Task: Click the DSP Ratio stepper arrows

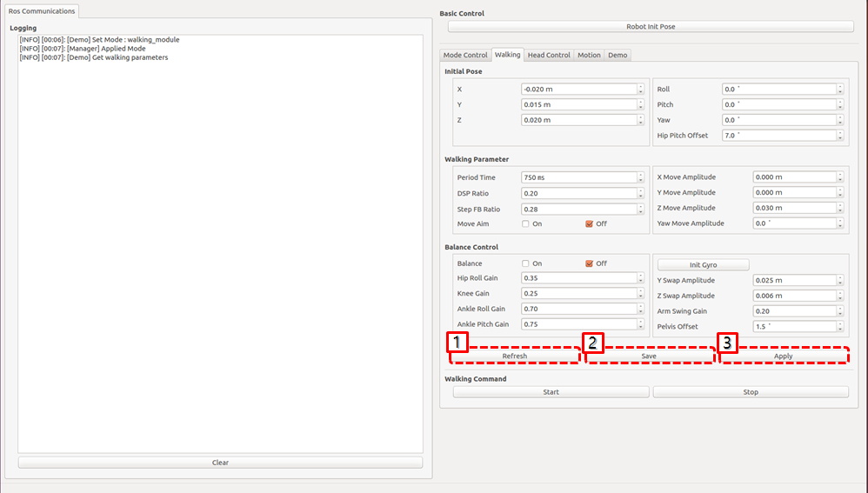Action: (640, 193)
